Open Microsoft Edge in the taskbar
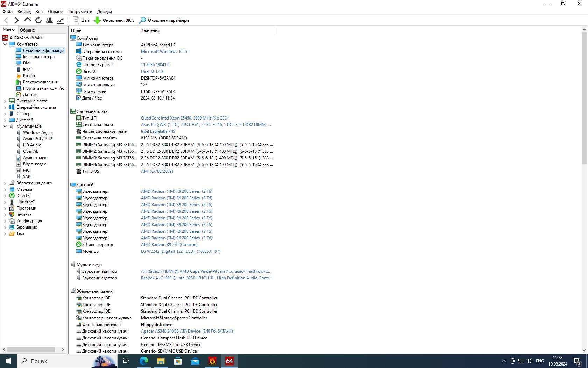Viewport: 588px width, 368px height. [x=143, y=361]
